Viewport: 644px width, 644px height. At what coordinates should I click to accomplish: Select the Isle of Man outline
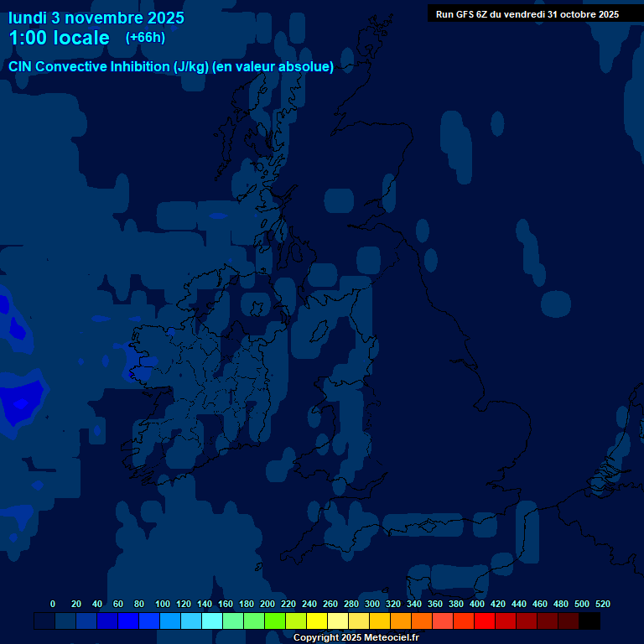(x=319, y=331)
